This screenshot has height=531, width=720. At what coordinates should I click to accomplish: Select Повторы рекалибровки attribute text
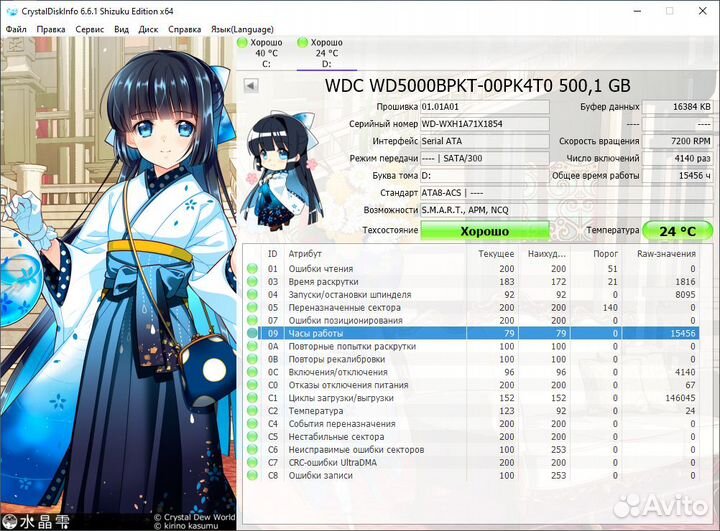pyautogui.click(x=337, y=359)
